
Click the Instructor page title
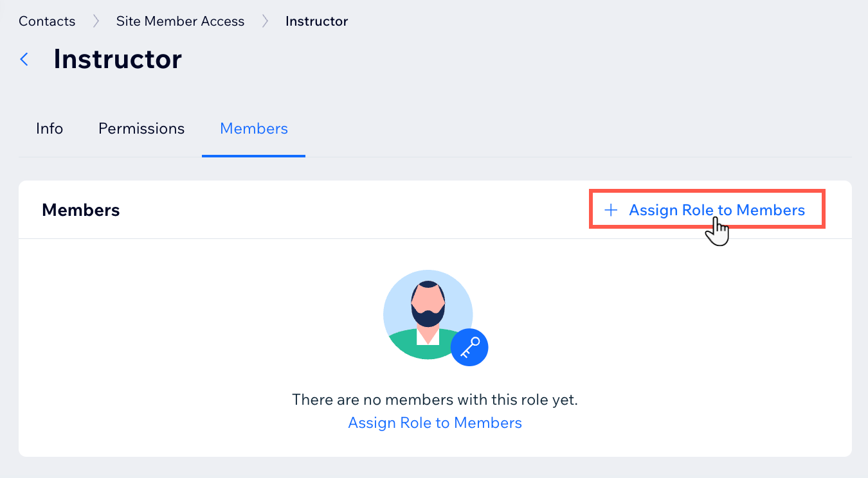118,59
